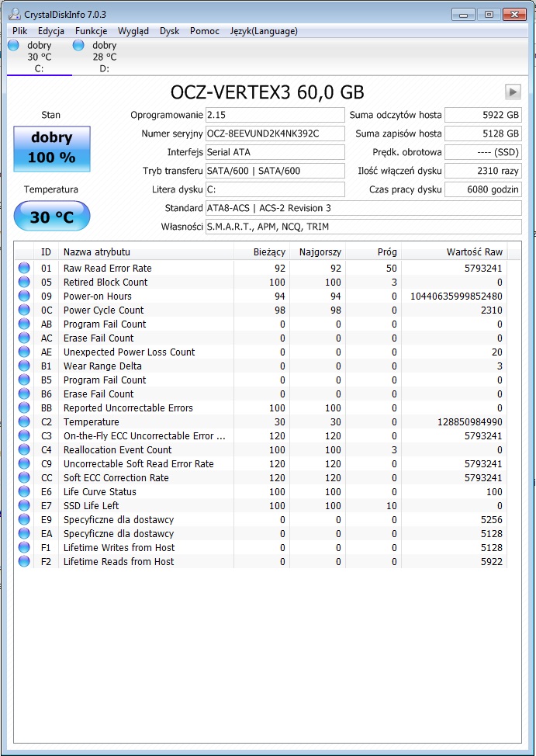The image size is (536, 756).
Task: Click status icon for Life Curve Status
Action: tap(24, 492)
